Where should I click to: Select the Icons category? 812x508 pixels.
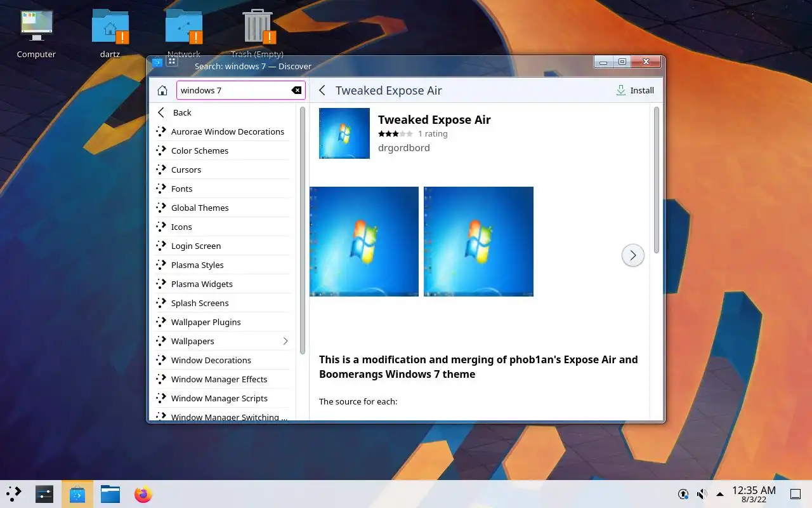coord(223,227)
